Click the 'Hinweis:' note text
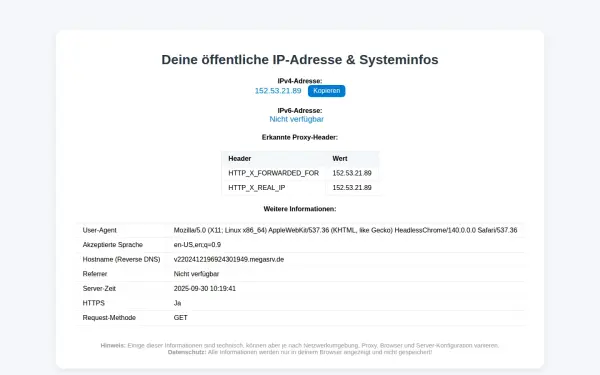 click(x=300, y=345)
